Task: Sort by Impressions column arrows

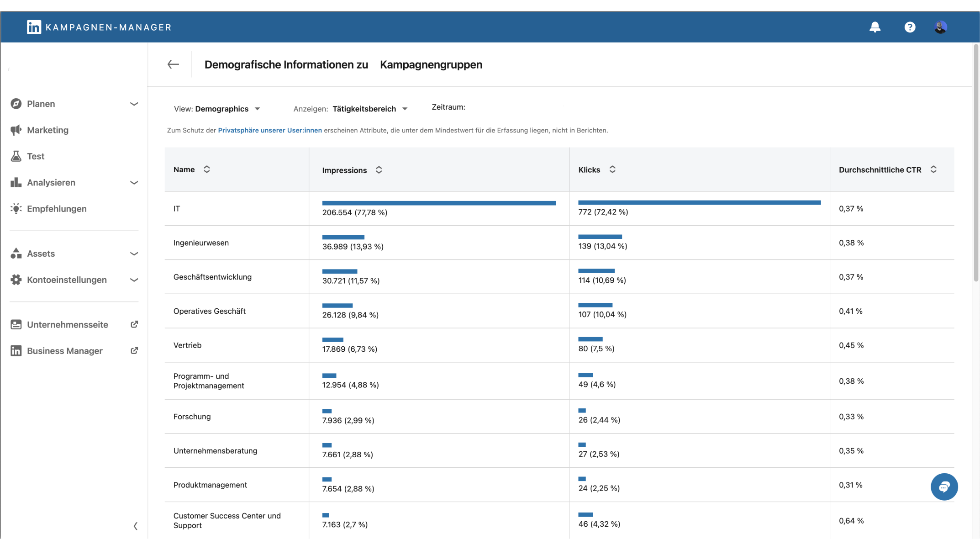Action: pyautogui.click(x=379, y=170)
